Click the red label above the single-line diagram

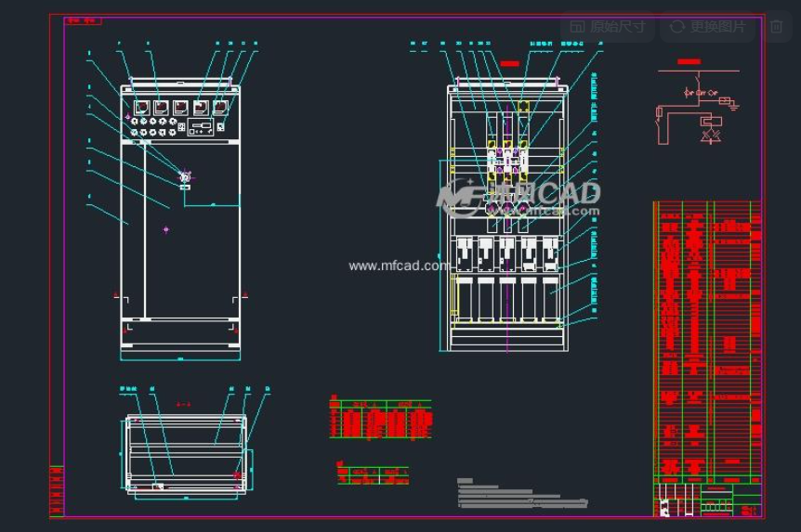[689, 61]
